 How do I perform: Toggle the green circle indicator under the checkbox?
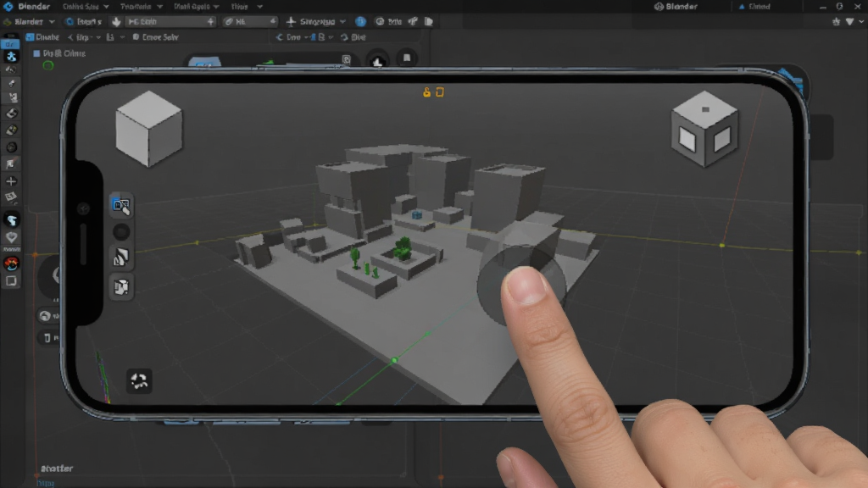48,66
